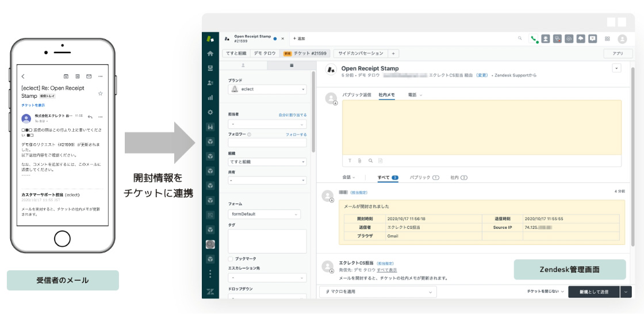Star the email on the phone
Image resolution: width=644 pixels, height=314 pixels.
click(100, 94)
